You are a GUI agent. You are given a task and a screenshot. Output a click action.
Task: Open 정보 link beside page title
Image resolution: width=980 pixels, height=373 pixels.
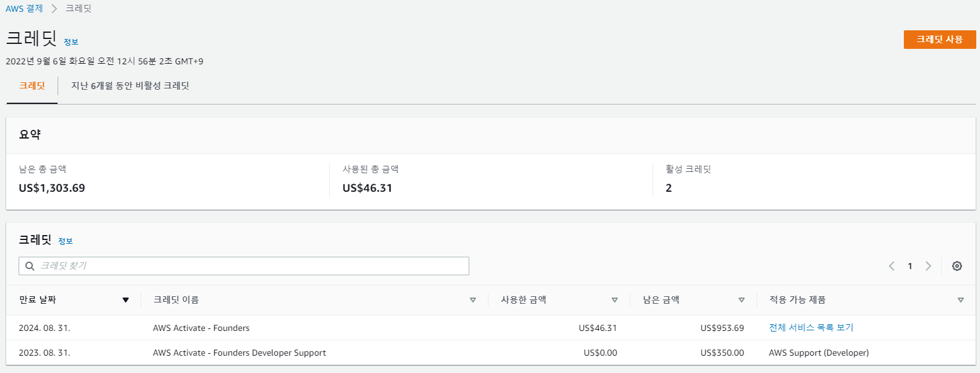point(71,42)
